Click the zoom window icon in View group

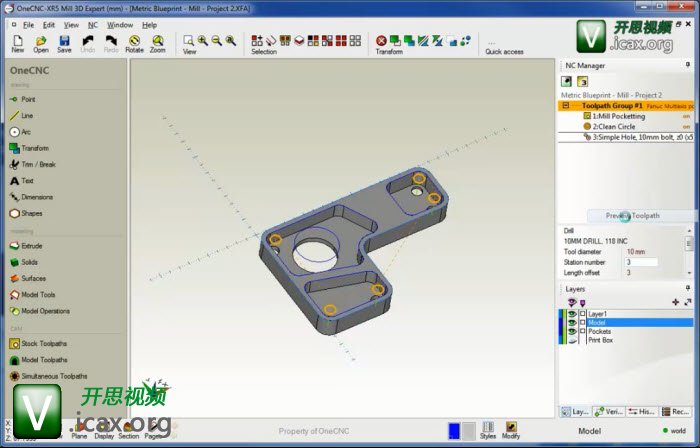click(188, 41)
